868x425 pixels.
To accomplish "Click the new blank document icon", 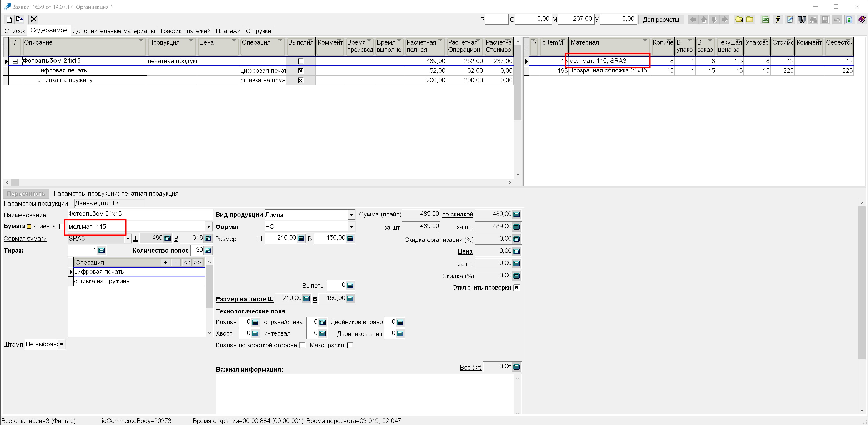I will [x=9, y=20].
